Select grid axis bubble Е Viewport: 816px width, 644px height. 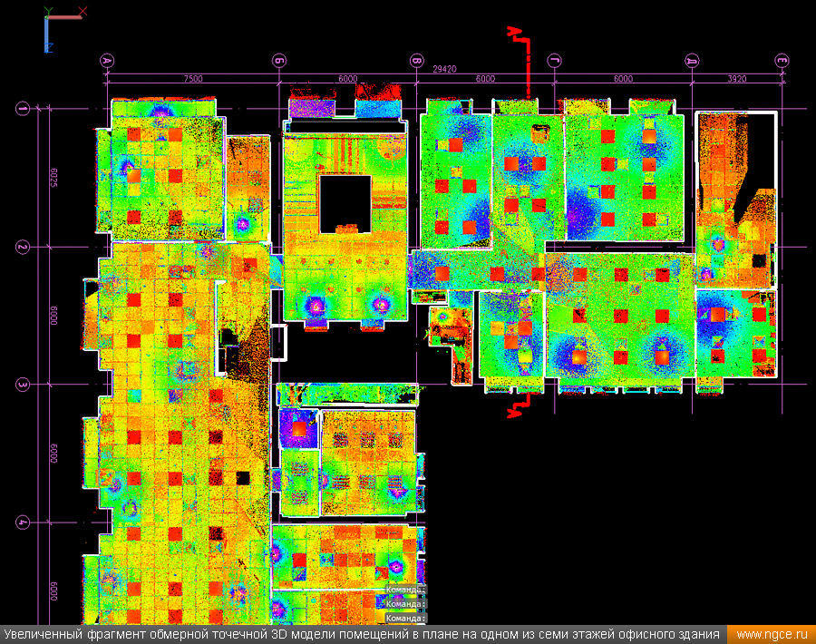tap(782, 61)
